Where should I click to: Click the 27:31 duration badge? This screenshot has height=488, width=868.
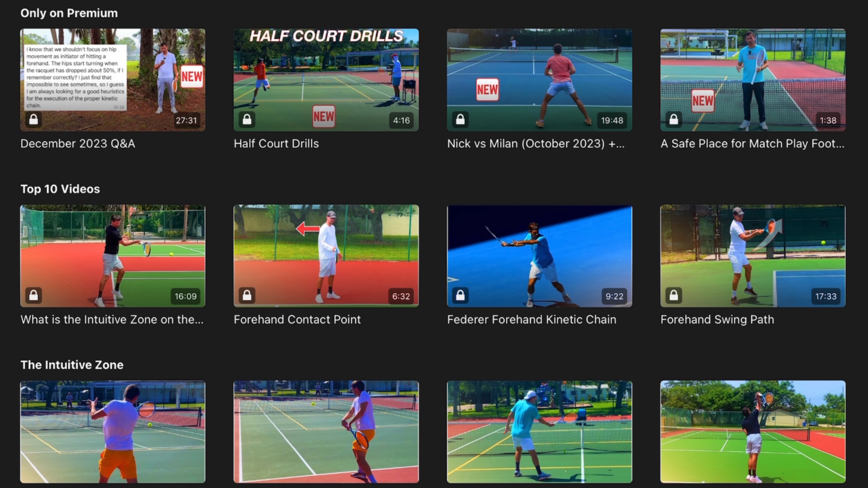tap(186, 121)
